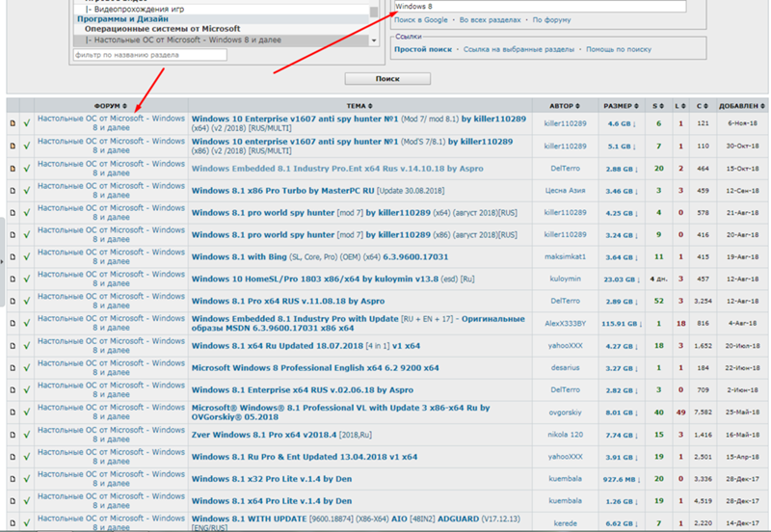Click topic icon for Microsoft Windows 8 Professional English row
This screenshot has height=532, width=771.
13,368
